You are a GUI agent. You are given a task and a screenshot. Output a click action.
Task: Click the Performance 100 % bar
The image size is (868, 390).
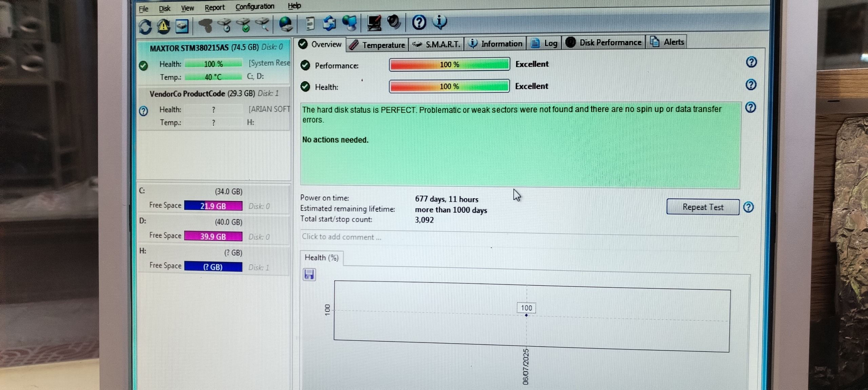coord(449,64)
